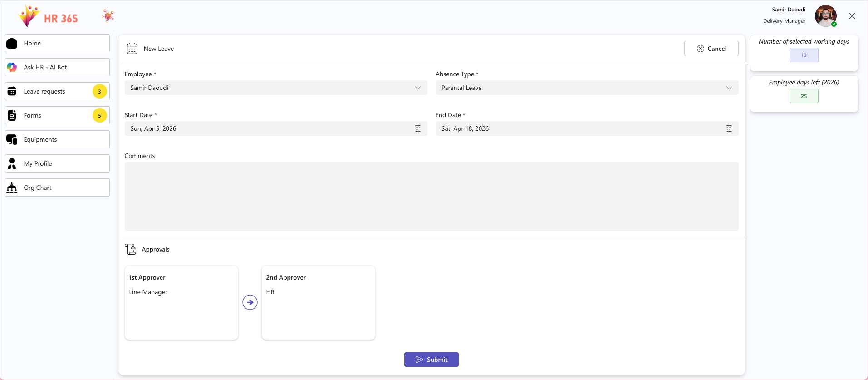Click the HR 365 logo
Image resolution: width=868 pixels, height=380 pixels.
coord(48,17)
